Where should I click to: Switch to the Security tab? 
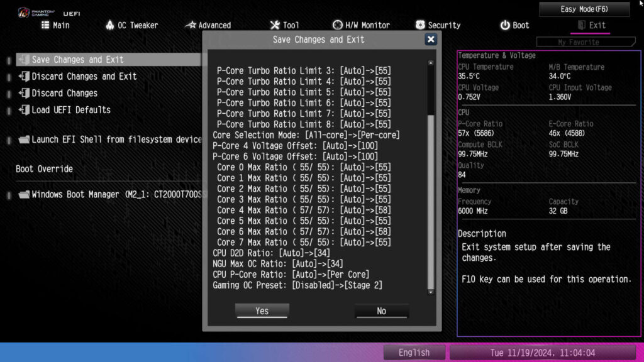tap(438, 25)
